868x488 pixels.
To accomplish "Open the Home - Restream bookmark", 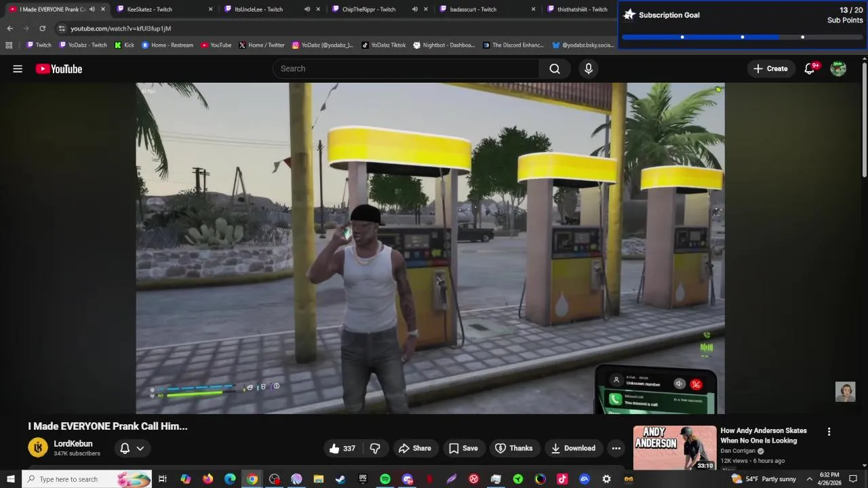I will [167, 45].
